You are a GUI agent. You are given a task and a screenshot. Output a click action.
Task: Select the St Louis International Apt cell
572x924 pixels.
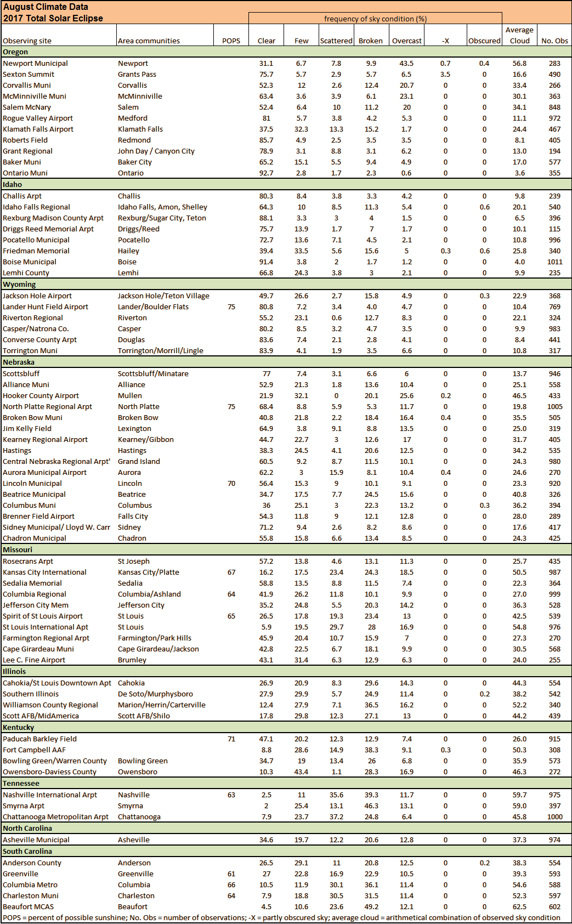59,627
